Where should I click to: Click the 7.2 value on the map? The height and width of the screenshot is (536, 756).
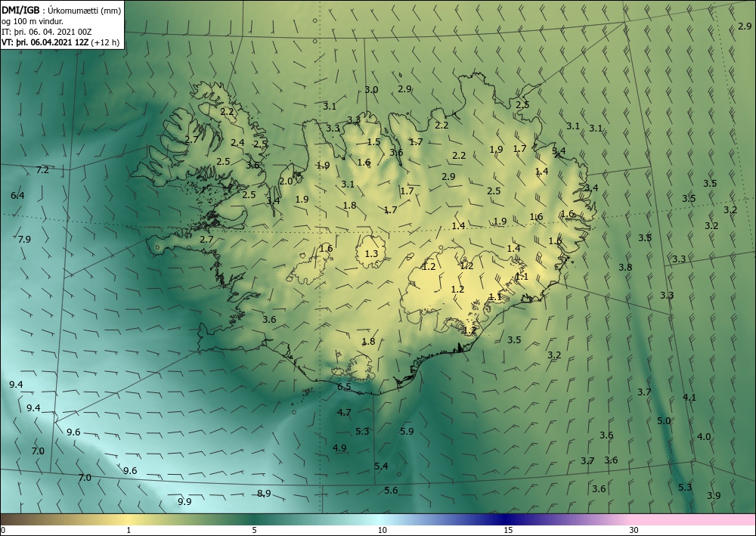[x=42, y=169]
